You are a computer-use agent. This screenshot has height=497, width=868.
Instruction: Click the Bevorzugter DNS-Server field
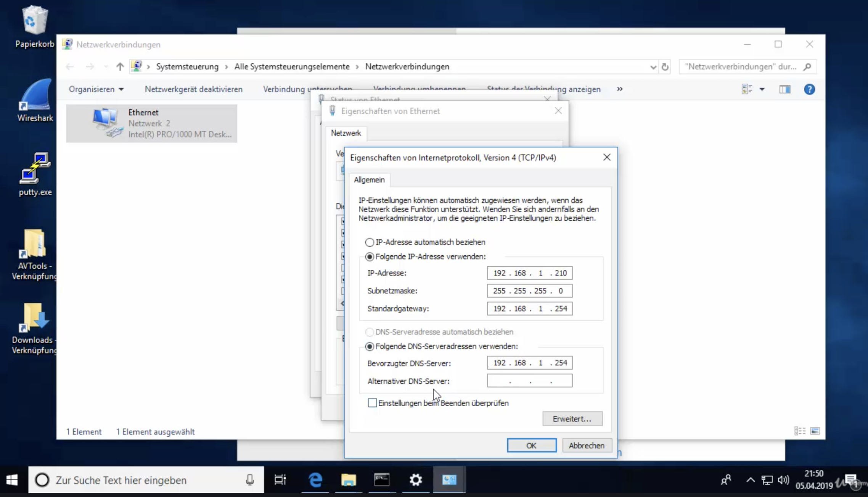(x=529, y=363)
